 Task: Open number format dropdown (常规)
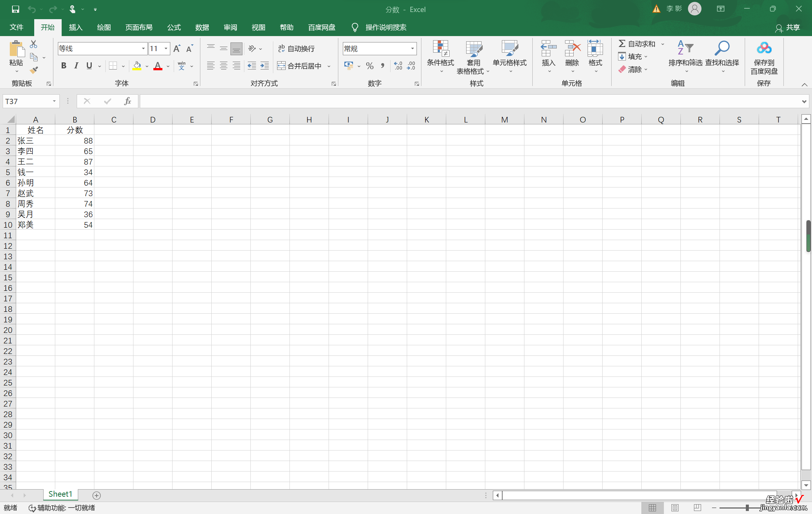412,48
